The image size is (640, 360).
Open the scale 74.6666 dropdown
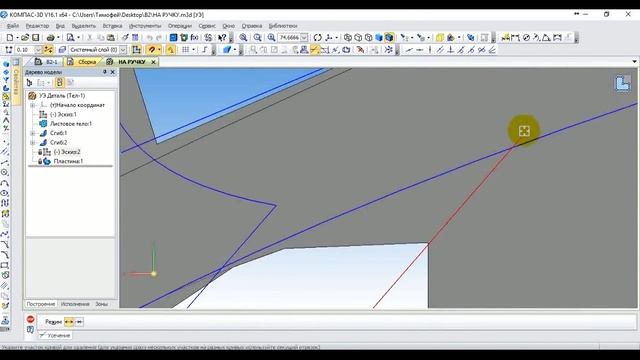tap(304, 38)
